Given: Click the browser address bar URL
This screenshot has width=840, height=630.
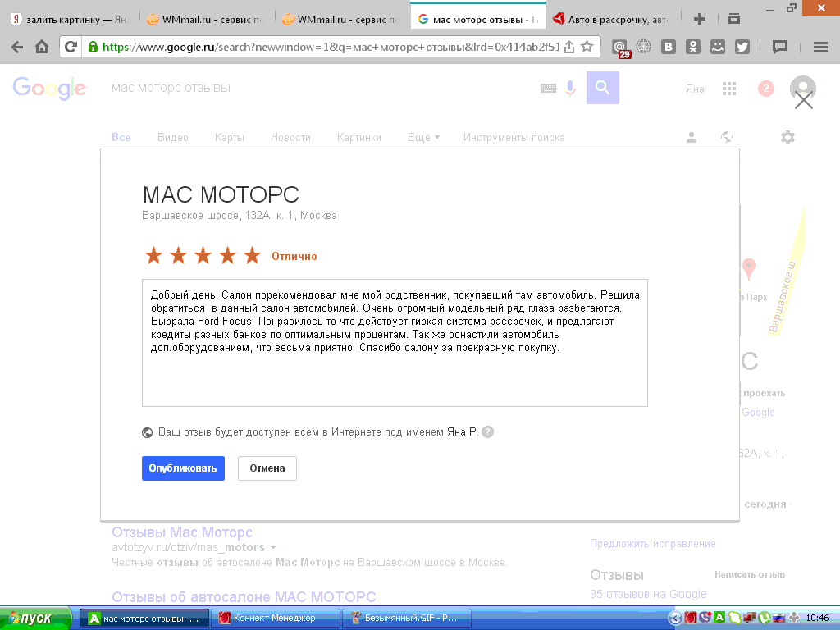Looking at the screenshot, I should pos(330,47).
